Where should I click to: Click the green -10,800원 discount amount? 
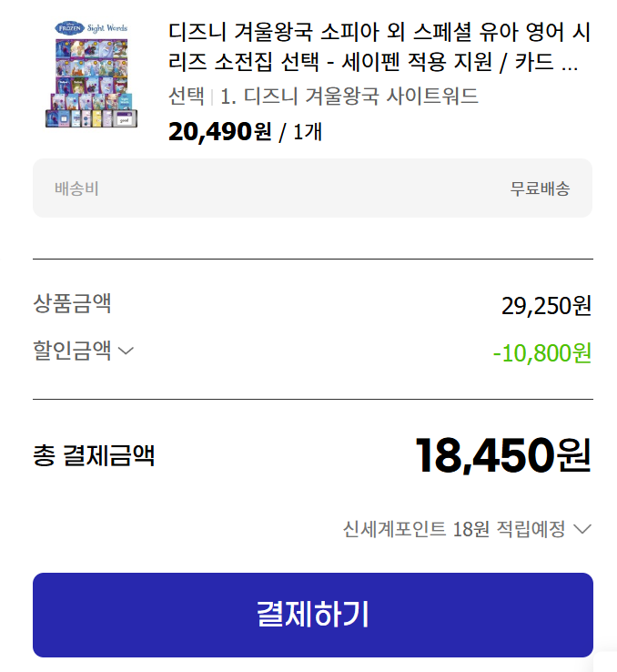[x=541, y=352]
